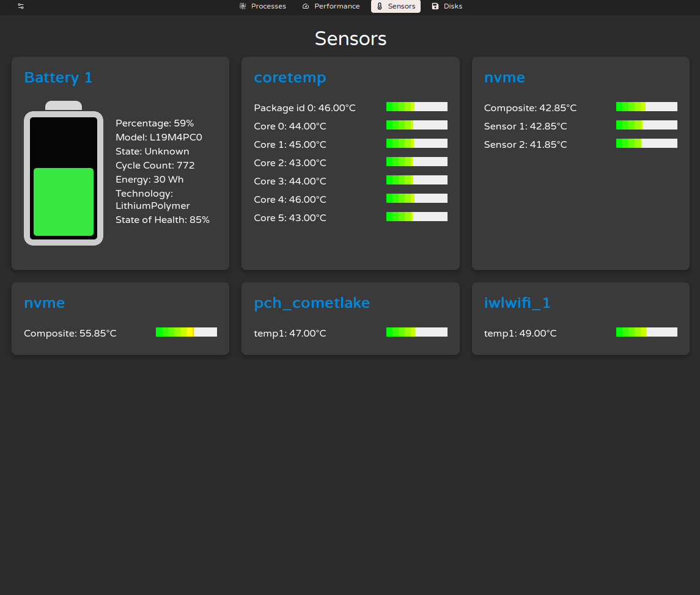Image resolution: width=700 pixels, height=595 pixels.
Task: Click the Core 0 temperature bar
Action: coord(416,125)
